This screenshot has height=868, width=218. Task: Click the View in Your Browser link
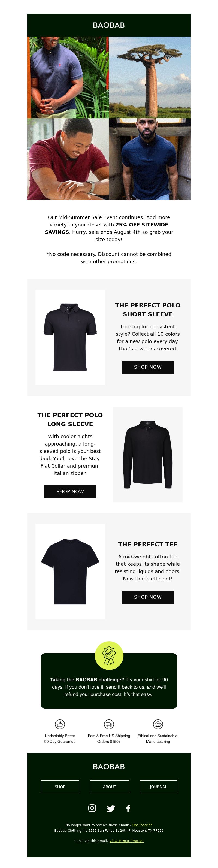tap(126, 841)
